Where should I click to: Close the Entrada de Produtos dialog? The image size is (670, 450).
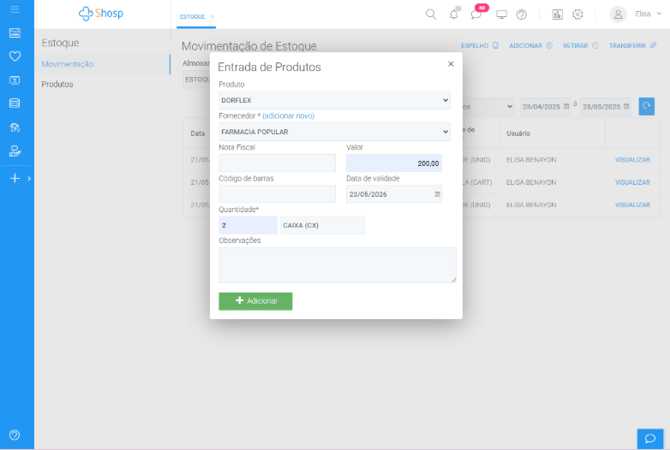[x=450, y=64]
